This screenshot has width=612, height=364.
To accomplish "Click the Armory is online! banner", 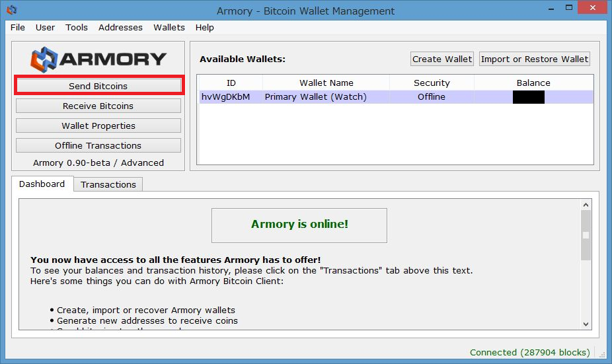I will [x=299, y=225].
